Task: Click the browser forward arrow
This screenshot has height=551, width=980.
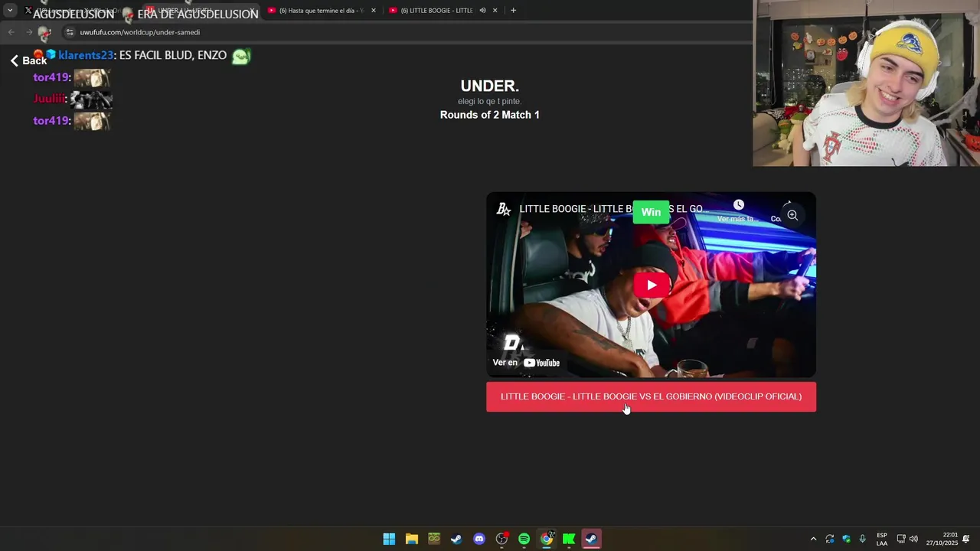Action: click(x=29, y=32)
